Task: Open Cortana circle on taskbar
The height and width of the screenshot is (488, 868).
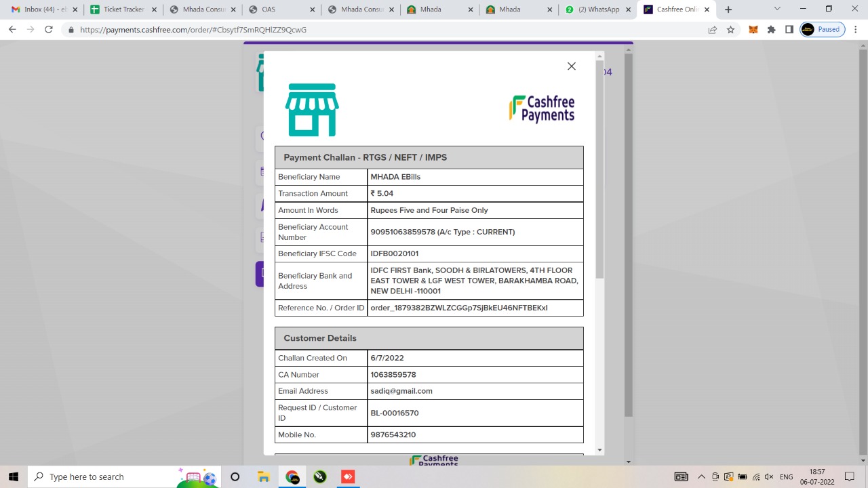Action: click(x=235, y=476)
